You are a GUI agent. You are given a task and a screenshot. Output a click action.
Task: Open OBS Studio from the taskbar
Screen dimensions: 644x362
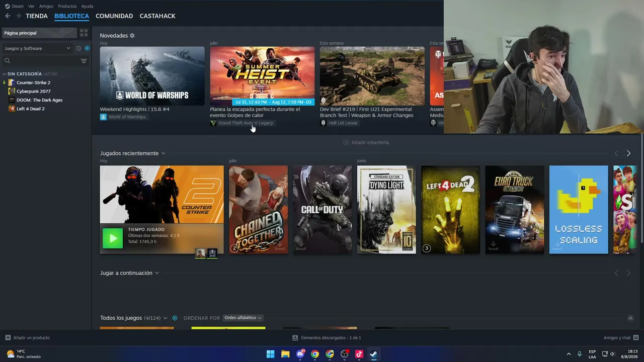tap(345, 354)
